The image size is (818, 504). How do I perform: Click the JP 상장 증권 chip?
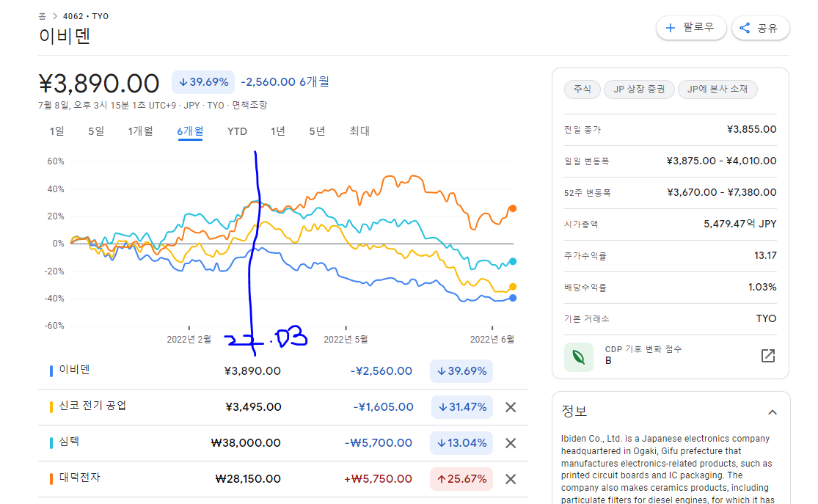(x=639, y=90)
